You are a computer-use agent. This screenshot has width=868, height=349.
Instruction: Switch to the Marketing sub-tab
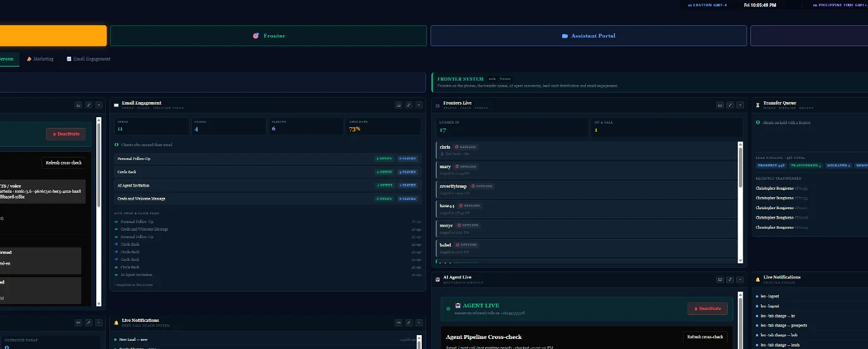(40, 59)
